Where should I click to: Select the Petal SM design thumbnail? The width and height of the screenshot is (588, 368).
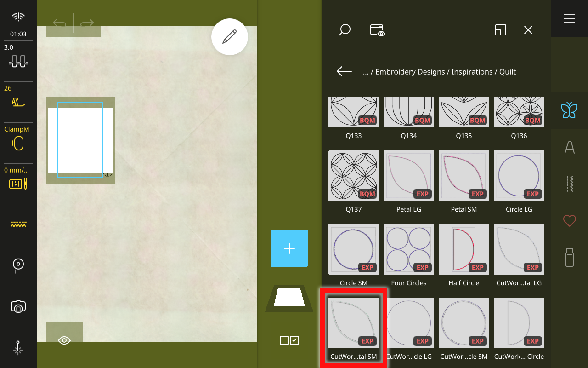(464, 176)
